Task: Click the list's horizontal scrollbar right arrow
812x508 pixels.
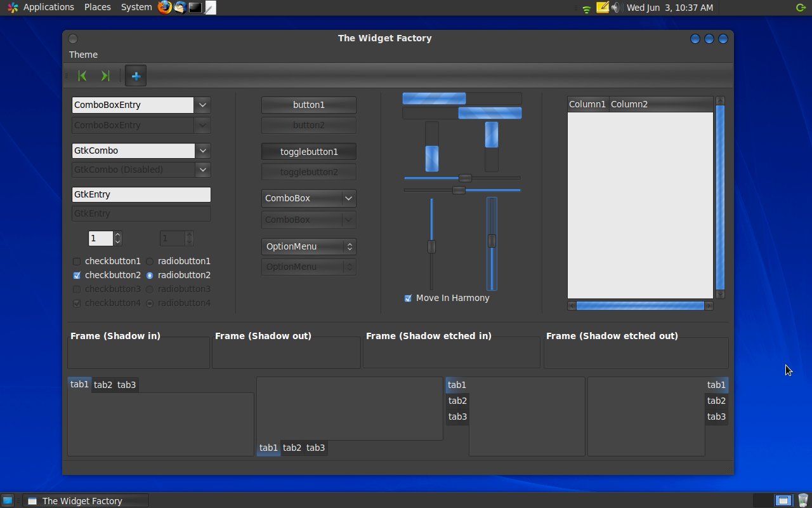Action: coord(709,306)
